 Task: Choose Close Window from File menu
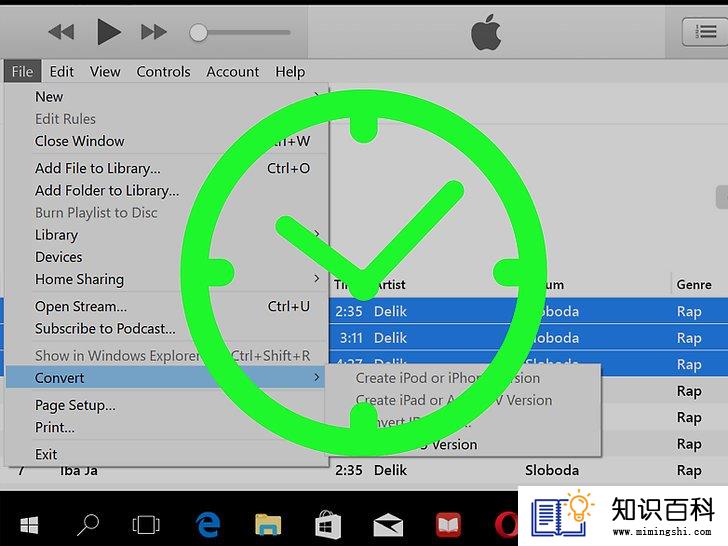(x=167, y=141)
